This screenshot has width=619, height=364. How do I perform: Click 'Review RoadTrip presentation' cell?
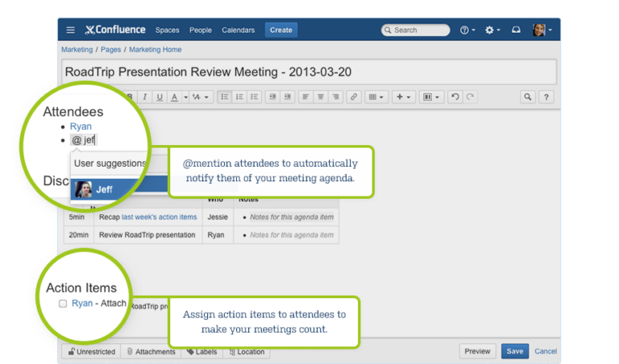pos(147,235)
